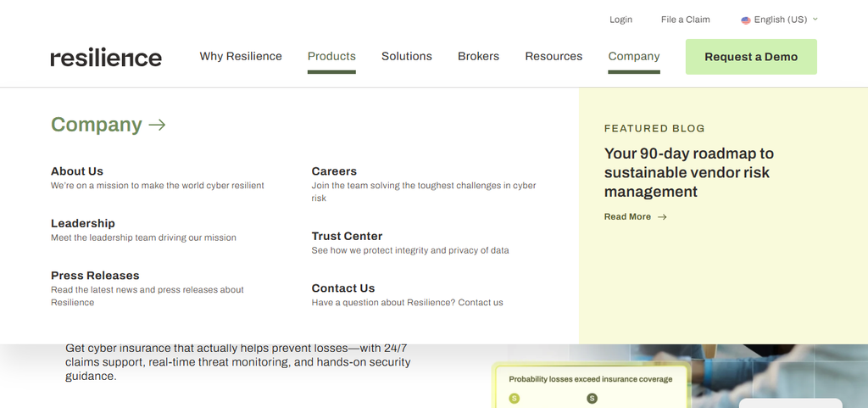Open the Company heading link
Viewport: 868px width, 408px height.
point(97,125)
